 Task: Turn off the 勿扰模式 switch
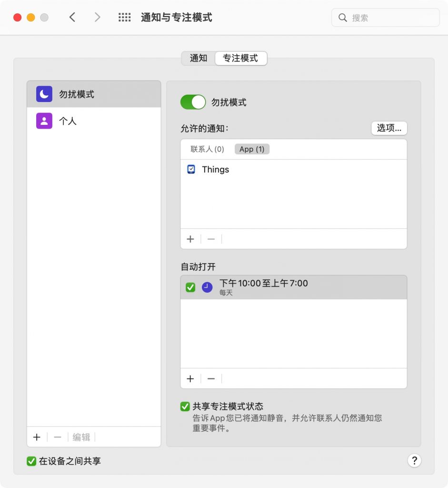(x=193, y=102)
